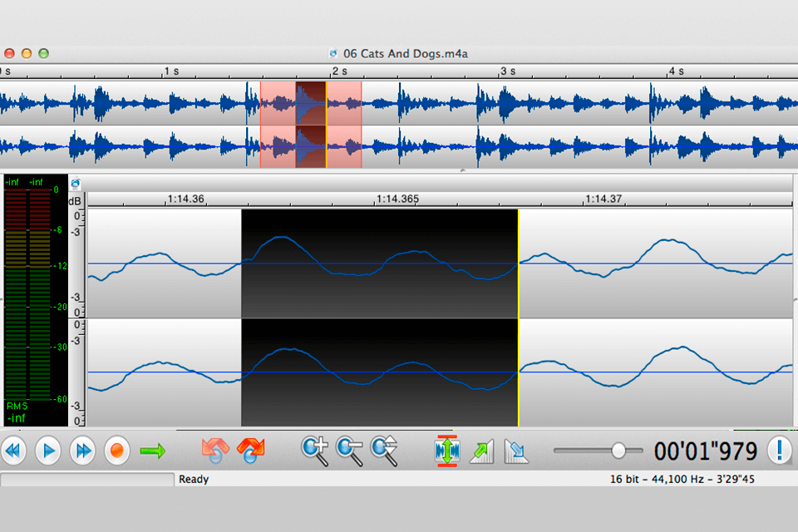Click the vertical zoom magnifier icon
Image resolution: width=798 pixels, height=532 pixels.
(384, 451)
